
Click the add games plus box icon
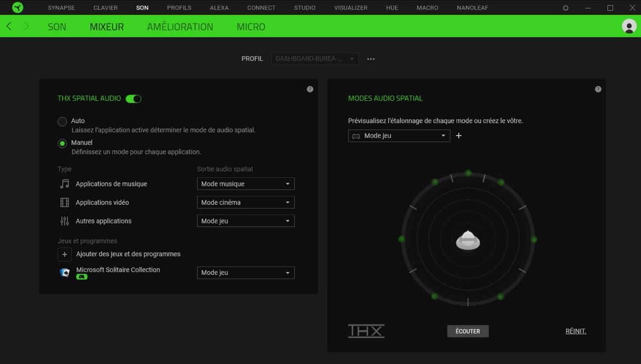tap(65, 254)
